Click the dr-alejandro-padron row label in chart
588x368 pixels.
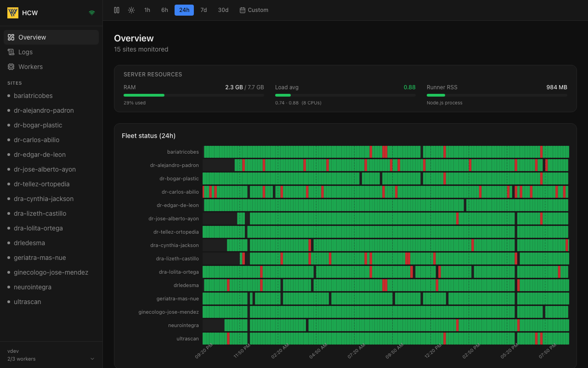(175, 165)
